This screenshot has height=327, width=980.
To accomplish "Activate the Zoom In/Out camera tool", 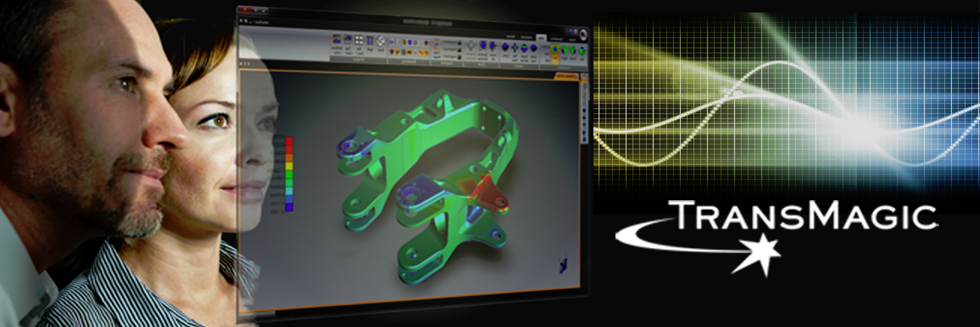I will [x=524, y=52].
